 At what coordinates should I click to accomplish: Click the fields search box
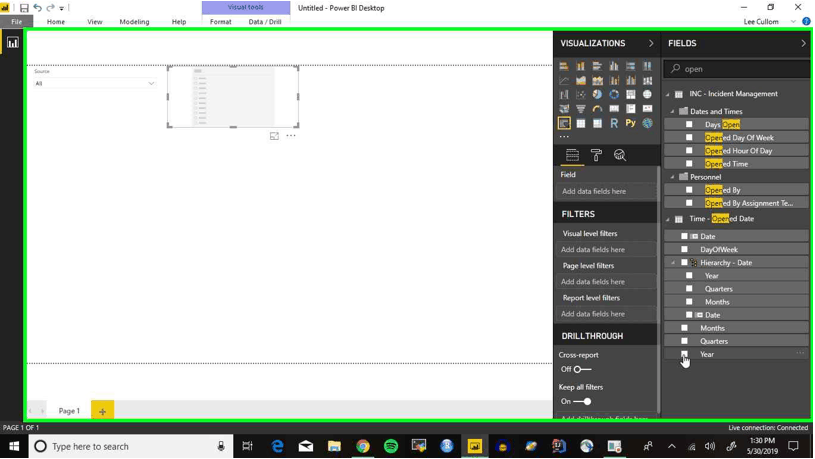(x=737, y=69)
